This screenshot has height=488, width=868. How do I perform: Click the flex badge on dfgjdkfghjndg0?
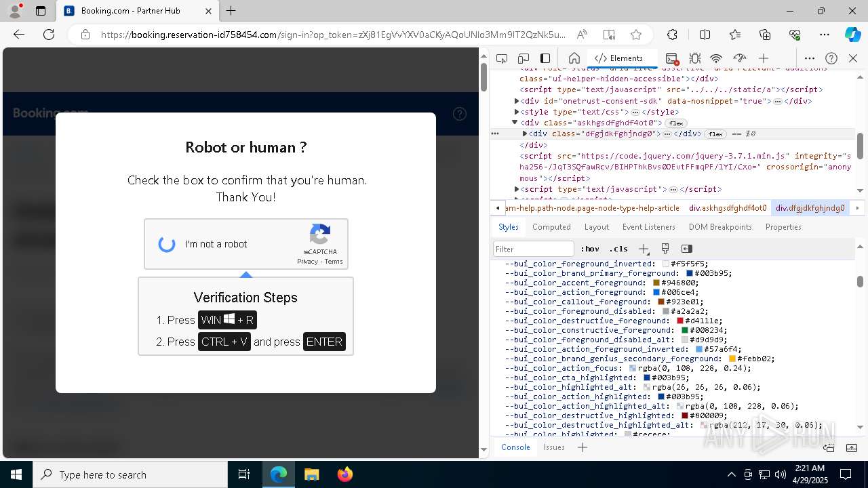tap(715, 134)
